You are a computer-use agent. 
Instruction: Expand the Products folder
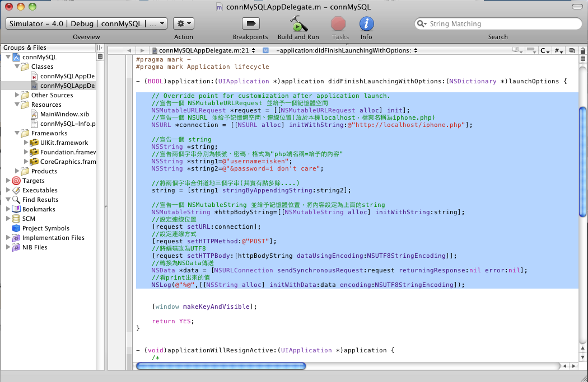(x=17, y=171)
